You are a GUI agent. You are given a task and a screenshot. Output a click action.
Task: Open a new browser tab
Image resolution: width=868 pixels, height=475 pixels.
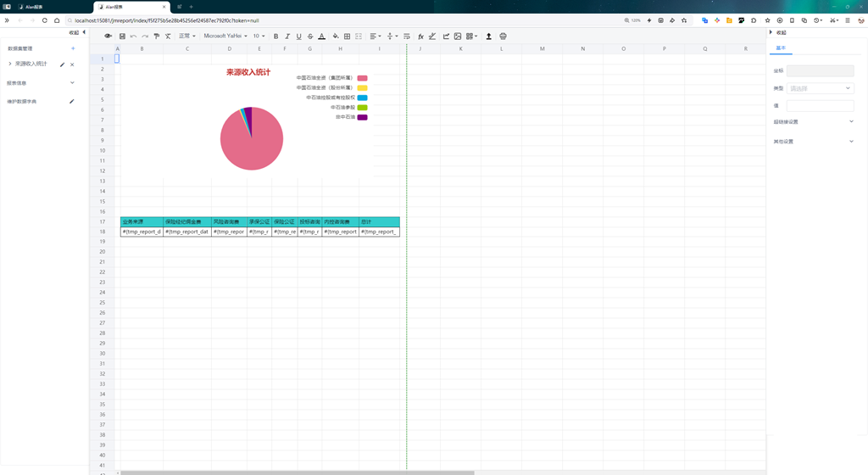(191, 7)
